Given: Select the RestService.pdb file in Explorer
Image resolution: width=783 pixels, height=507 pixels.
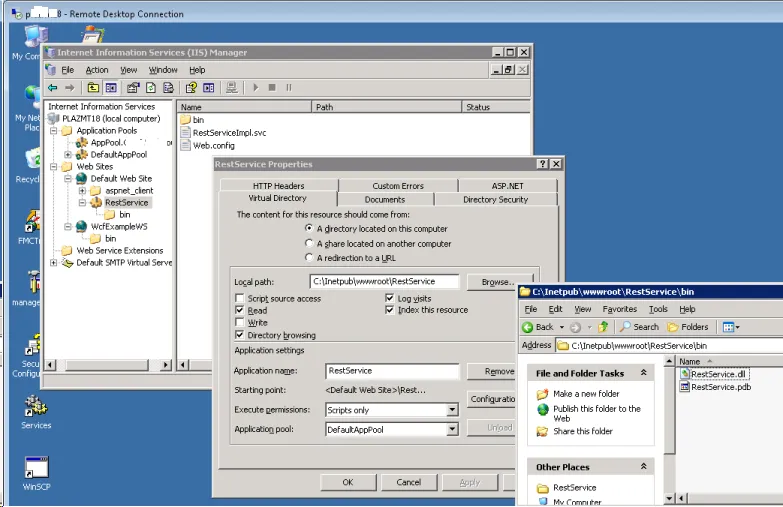Looking at the screenshot, I should (716, 387).
